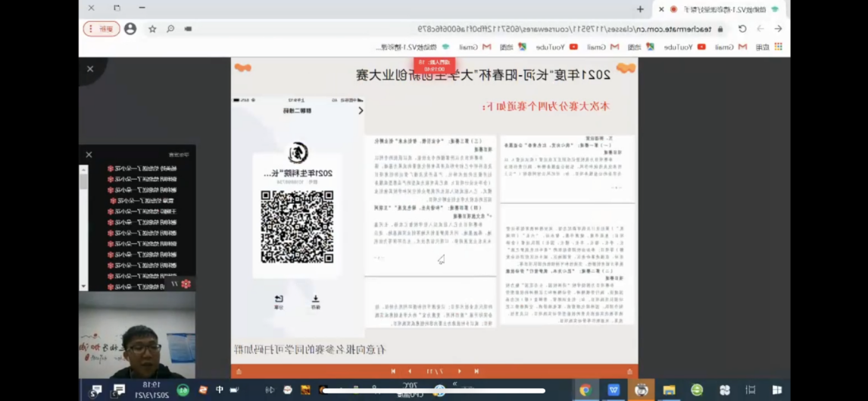Reload the page with Chrome's refresh icon
The image size is (868, 401).
tap(742, 29)
